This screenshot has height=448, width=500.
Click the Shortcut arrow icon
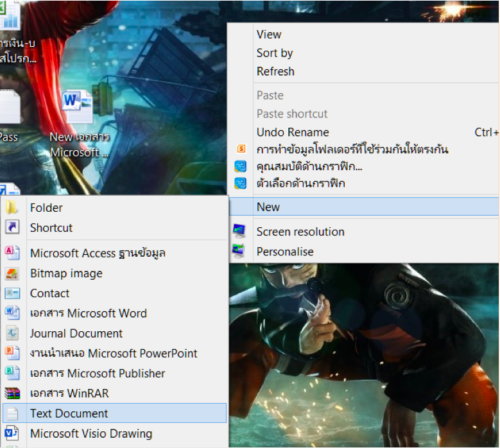(x=12, y=227)
